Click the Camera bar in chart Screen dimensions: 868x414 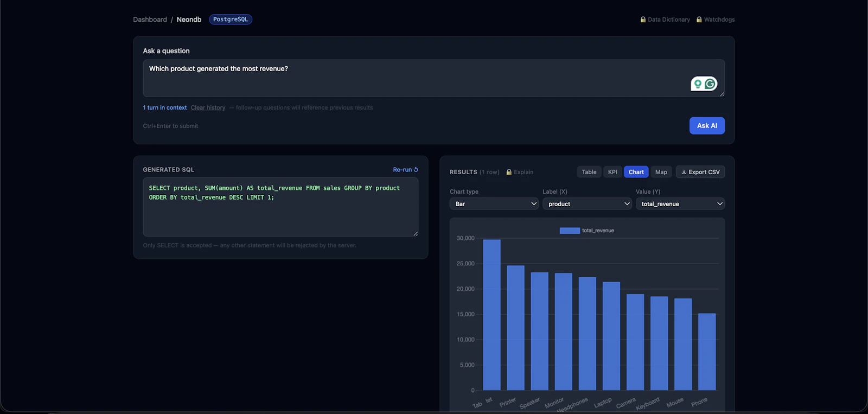pos(635,342)
